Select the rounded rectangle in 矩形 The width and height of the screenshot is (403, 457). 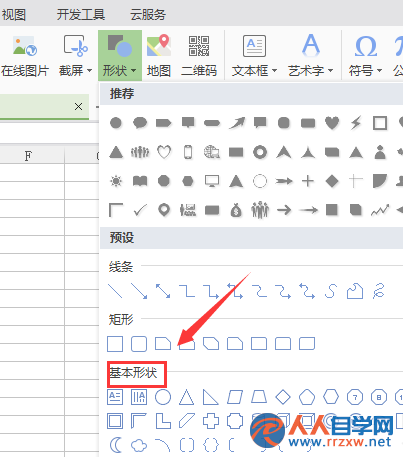pyautogui.click(x=139, y=344)
